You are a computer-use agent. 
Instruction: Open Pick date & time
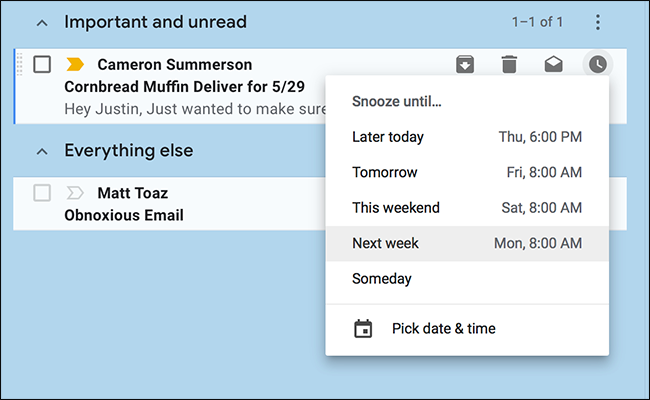coord(443,329)
